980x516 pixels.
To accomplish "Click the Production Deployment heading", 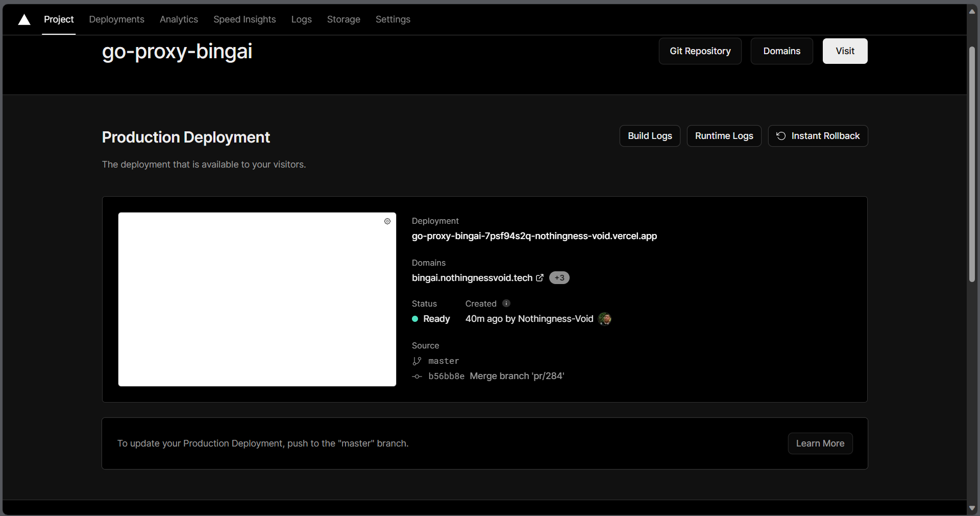I will pyautogui.click(x=186, y=137).
